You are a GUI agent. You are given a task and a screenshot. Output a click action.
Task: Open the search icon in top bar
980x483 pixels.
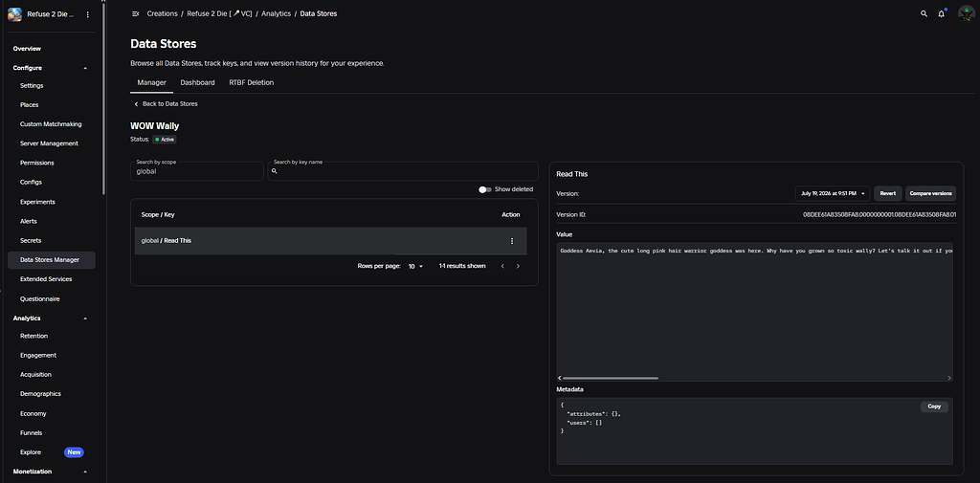click(924, 13)
